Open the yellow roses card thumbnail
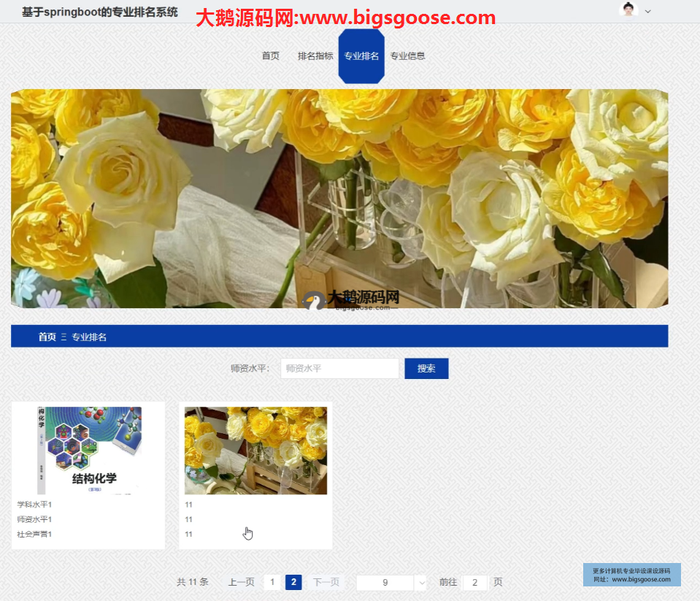 tap(255, 451)
